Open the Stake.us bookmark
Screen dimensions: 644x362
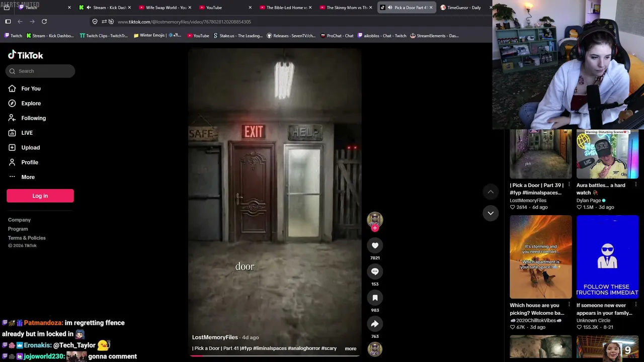click(238, 36)
